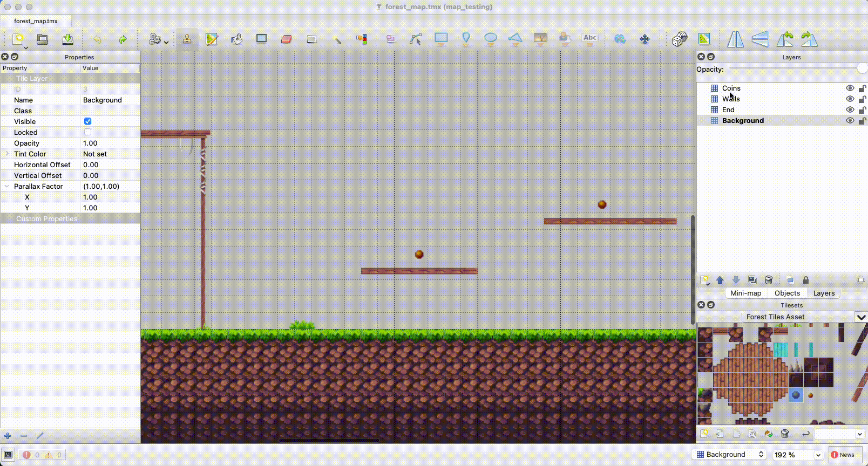This screenshot has height=466, width=868.
Task: Click the layer Opacity slider handle
Action: coord(862,68)
